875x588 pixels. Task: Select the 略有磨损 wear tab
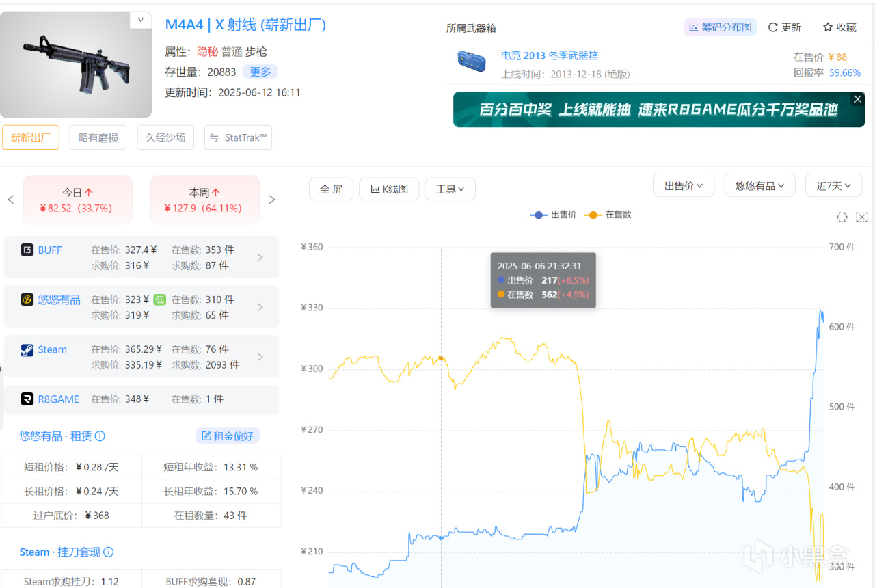98,137
